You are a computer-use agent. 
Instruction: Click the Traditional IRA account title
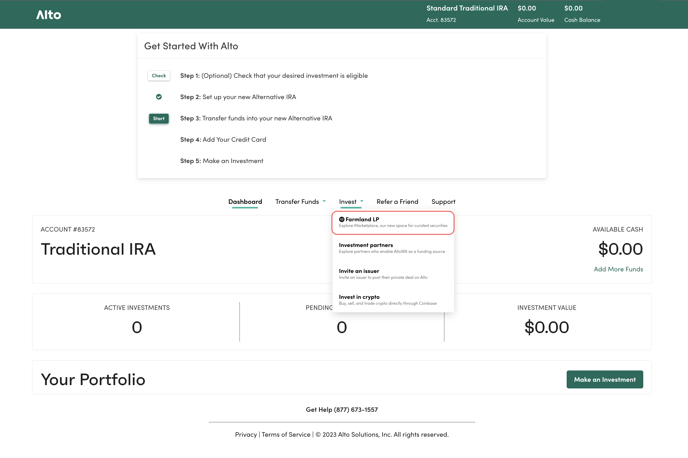98,249
